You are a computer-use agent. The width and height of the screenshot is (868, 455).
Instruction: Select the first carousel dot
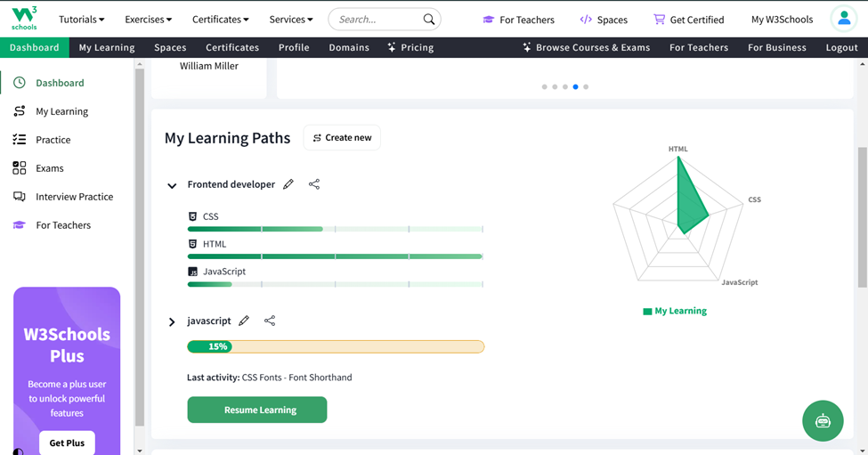pyautogui.click(x=545, y=87)
